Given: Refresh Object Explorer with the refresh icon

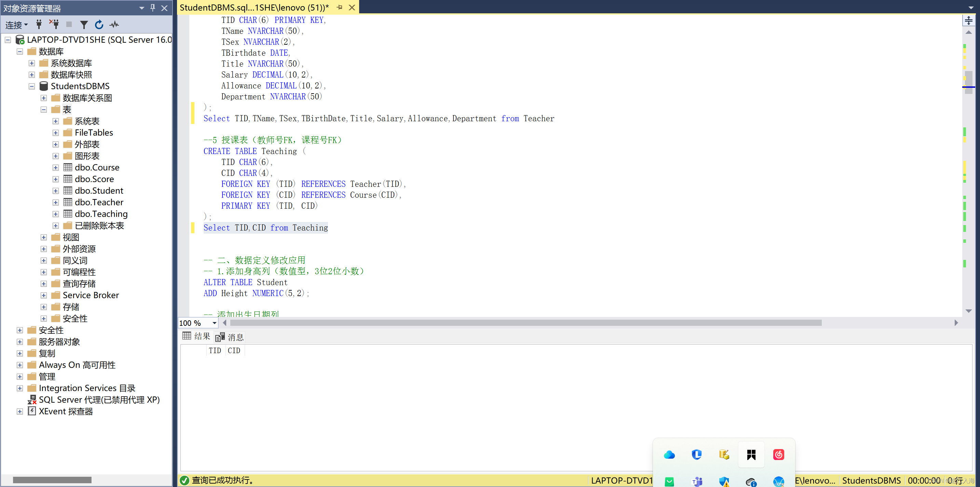Looking at the screenshot, I should tap(99, 25).
